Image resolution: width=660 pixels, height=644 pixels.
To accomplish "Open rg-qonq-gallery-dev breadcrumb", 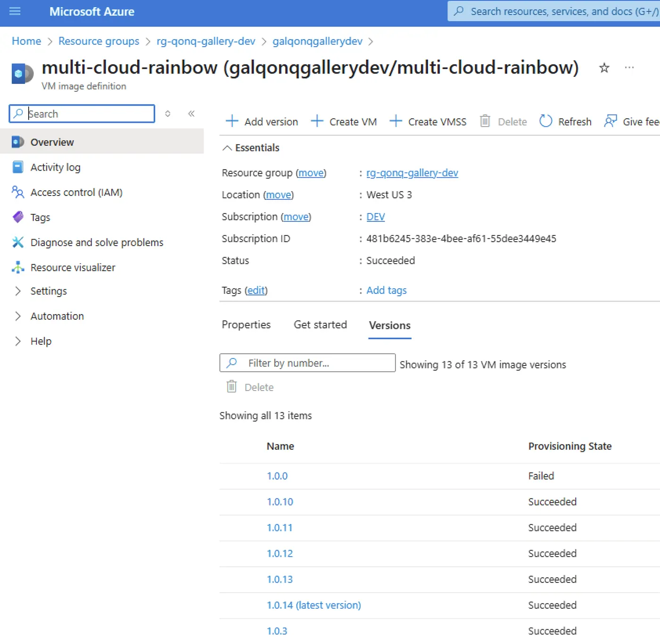I will click(x=206, y=41).
